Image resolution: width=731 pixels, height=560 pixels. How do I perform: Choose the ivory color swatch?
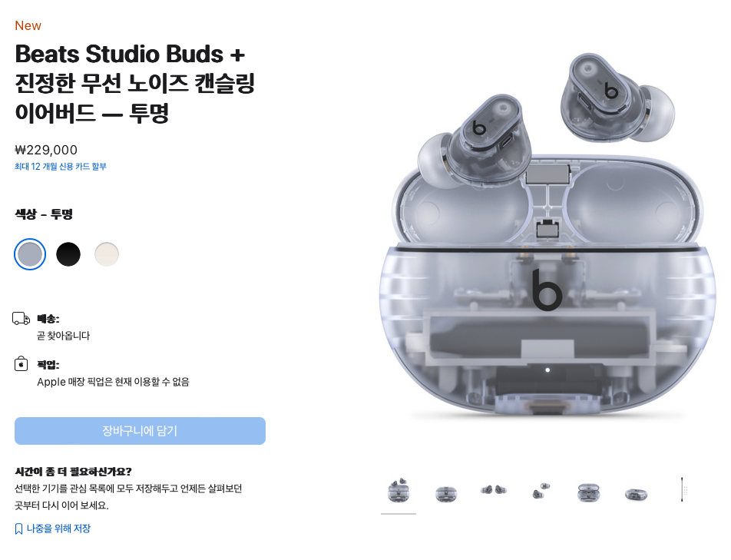click(x=106, y=254)
